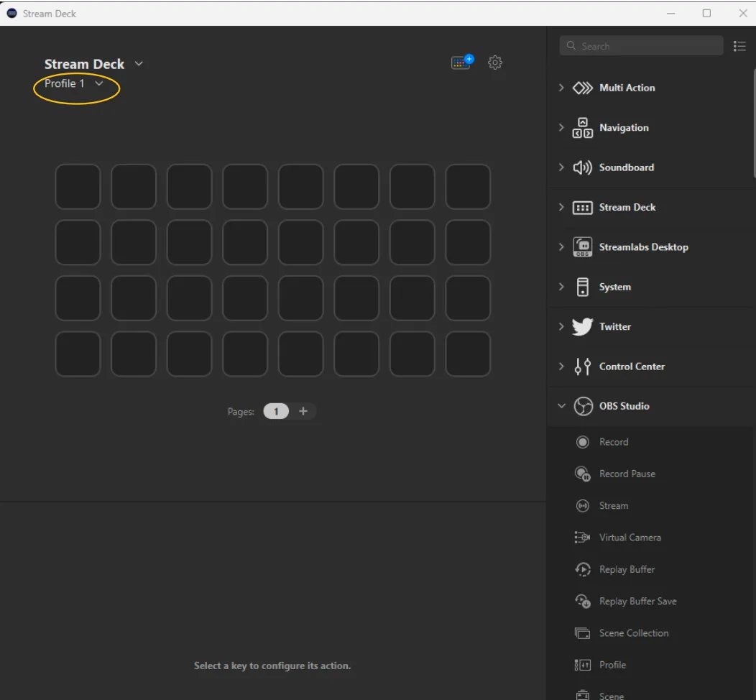Select the Virtual Camera action icon
This screenshot has width=756, height=700.
point(582,538)
